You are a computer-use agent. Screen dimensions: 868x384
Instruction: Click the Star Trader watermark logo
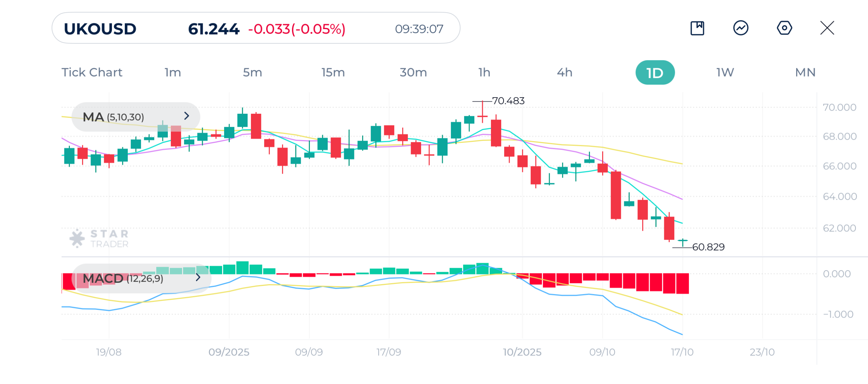99,239
